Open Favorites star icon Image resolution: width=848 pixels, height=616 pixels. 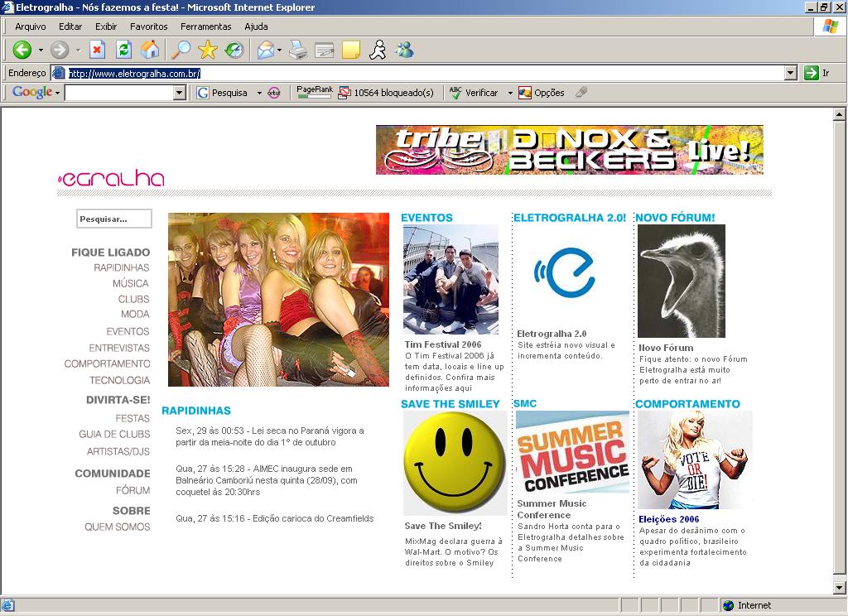[208, 51]
